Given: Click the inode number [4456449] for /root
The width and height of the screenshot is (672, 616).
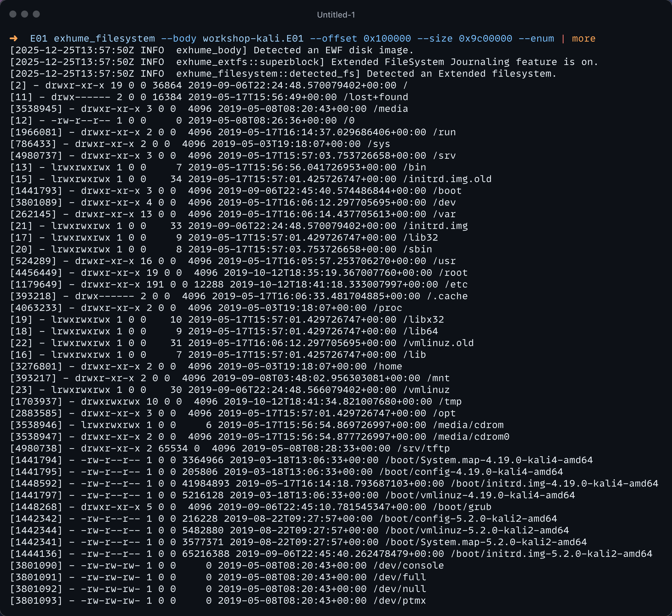Looking at the screenshot, I should [x=36, y=273].
